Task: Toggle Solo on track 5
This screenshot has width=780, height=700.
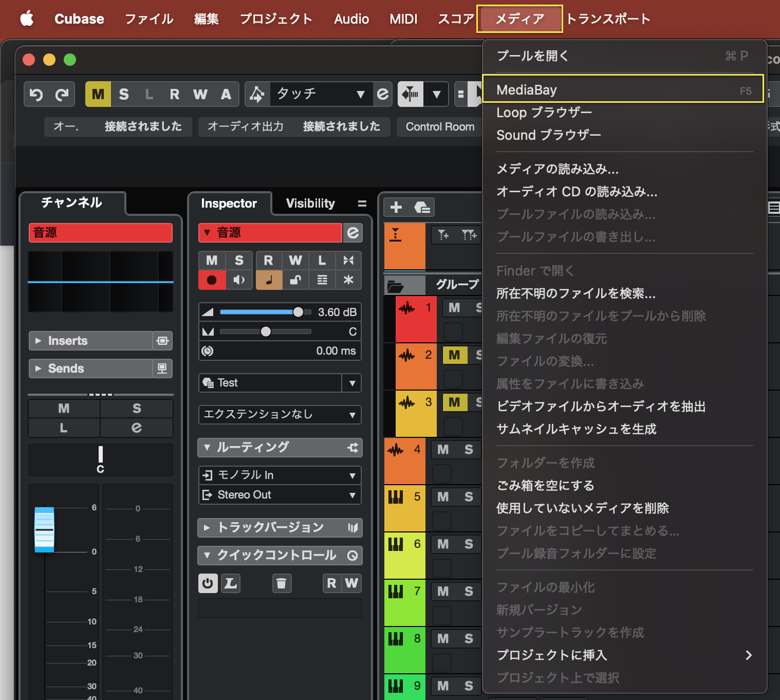Action: (x=469, y=497)
